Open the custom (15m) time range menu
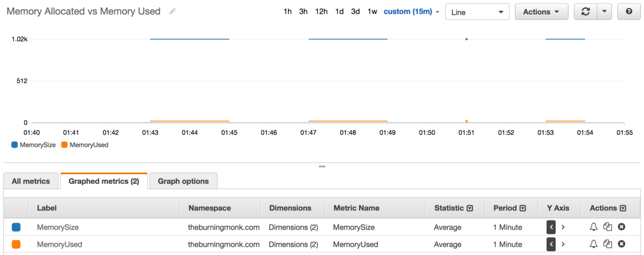Viewport: 644px width, 255px height. pyautogui.click(x=411, y=12)
